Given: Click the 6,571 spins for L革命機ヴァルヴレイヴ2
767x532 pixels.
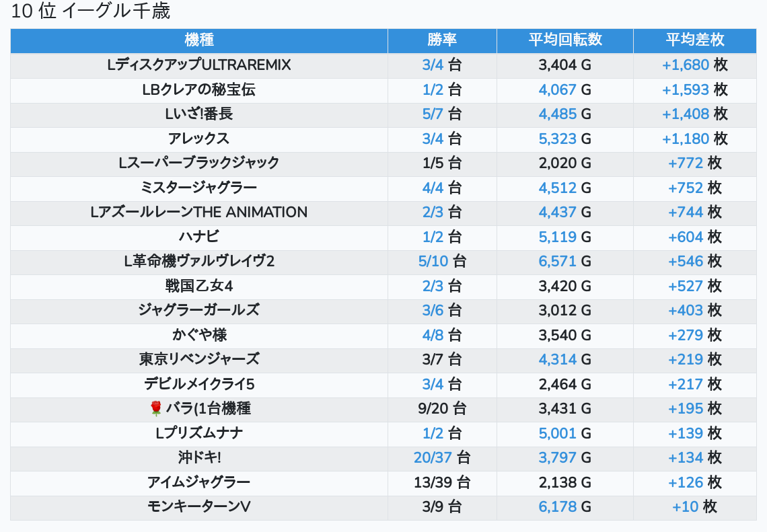Looking at the screenshot, I should coord(557,261).
